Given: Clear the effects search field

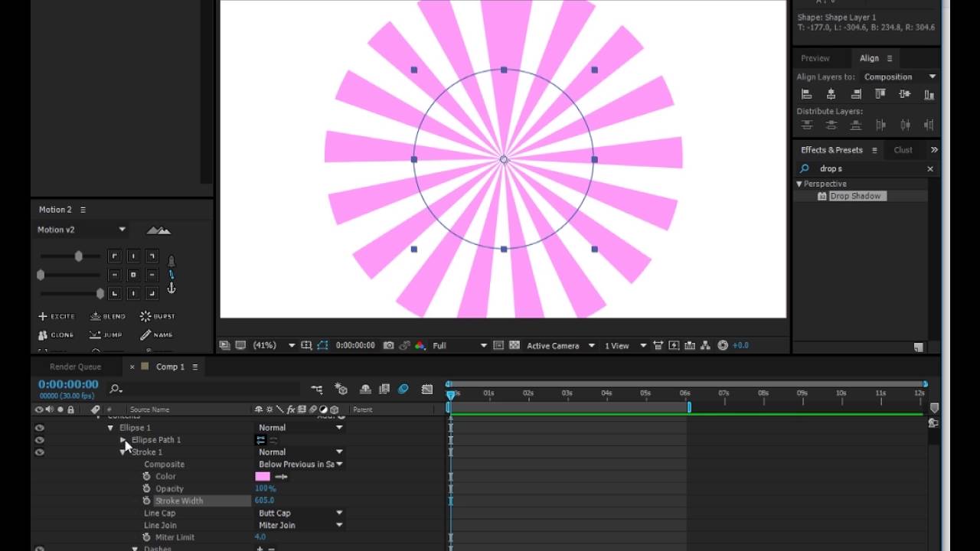Looking at the screenshot, I should point(930,169).
